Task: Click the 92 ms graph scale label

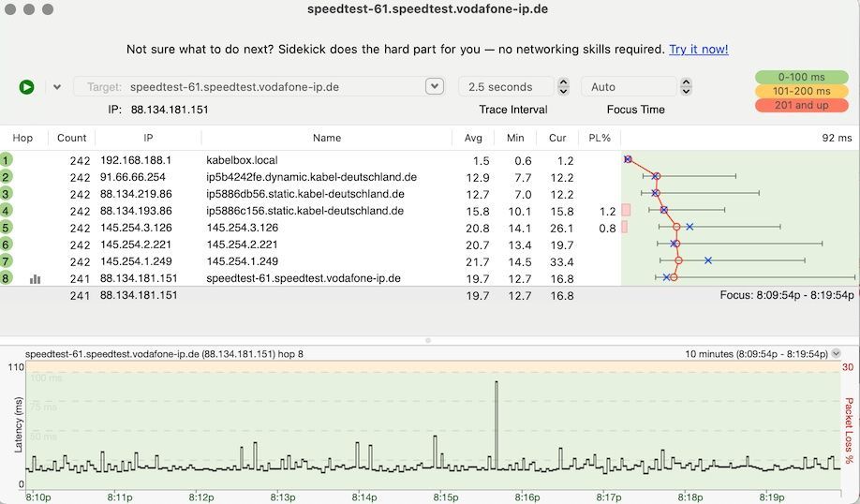Action: [x=837, y=138]
